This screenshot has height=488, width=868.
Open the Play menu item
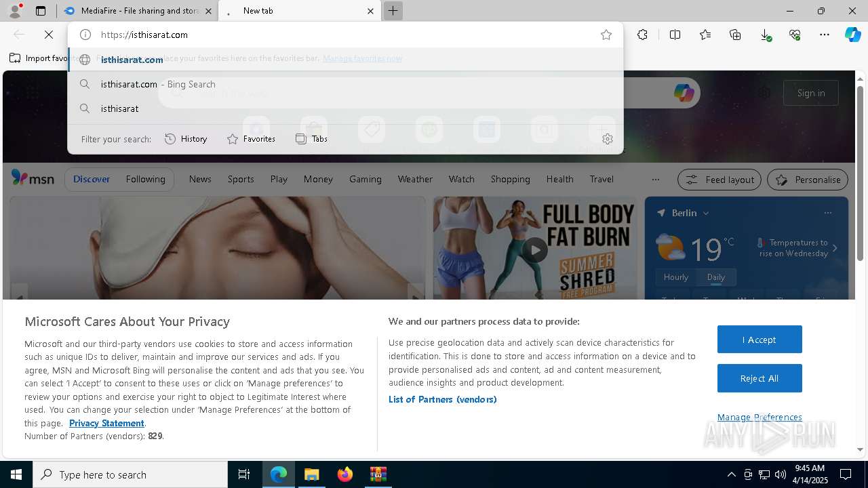point(279,179)
